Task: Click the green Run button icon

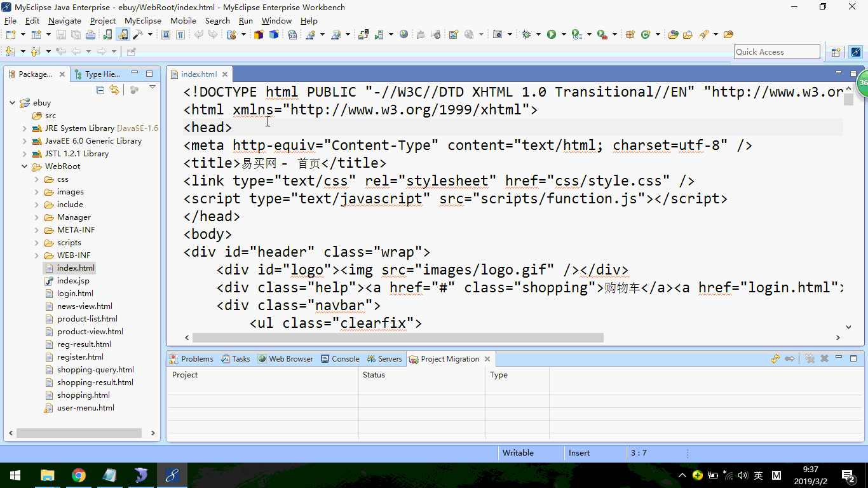Action: click(552, 34)
